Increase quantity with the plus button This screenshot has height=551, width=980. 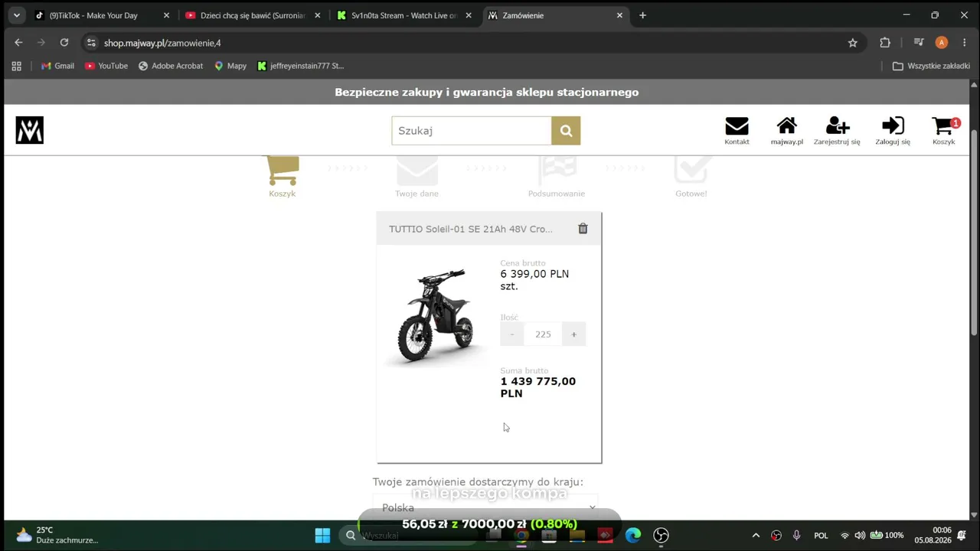click(x=573, y=334)
